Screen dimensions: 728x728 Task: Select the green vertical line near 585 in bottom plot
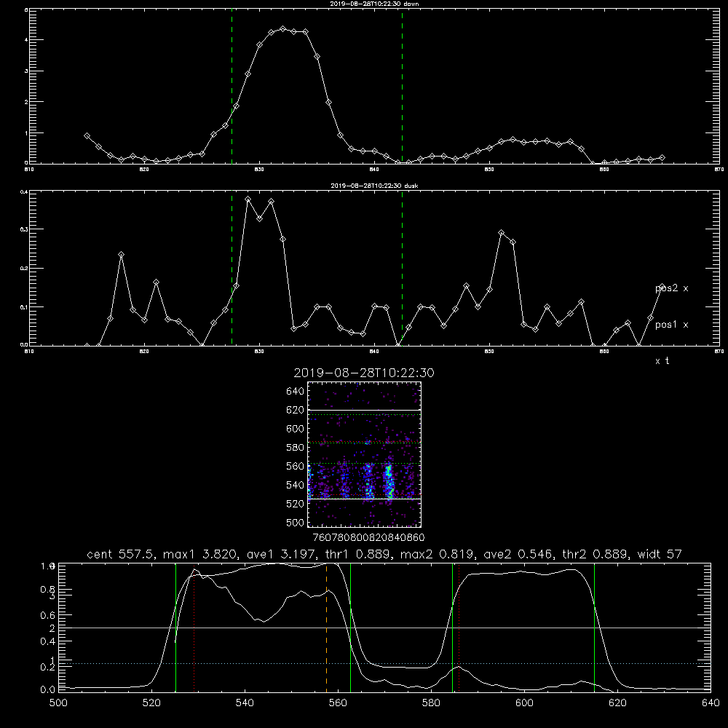pyautogui.click(x=452, y=627)
